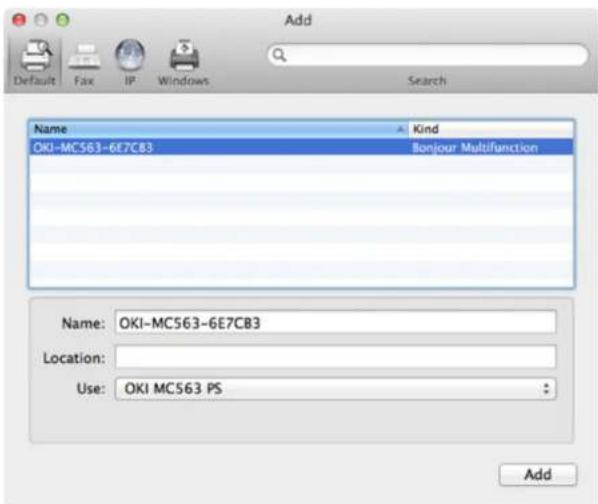Edit the printer Name field

335,323
